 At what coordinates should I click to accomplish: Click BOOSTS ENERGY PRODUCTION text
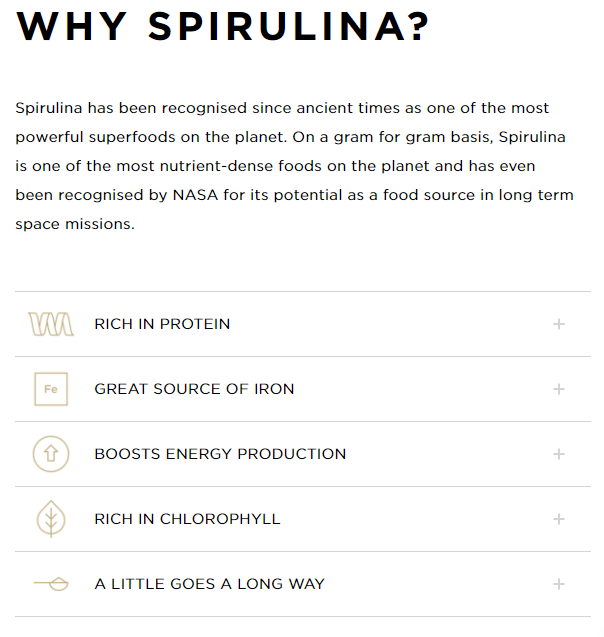(220, 454)
